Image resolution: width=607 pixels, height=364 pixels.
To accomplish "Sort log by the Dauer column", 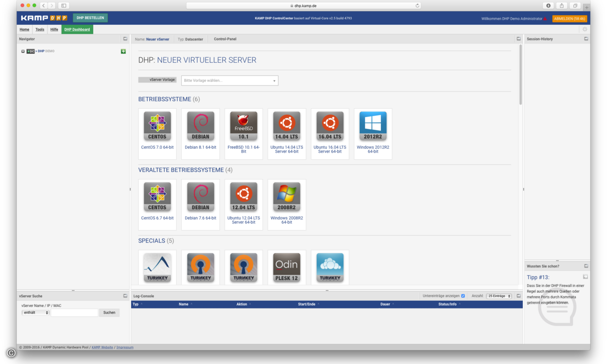I will 385,304.
